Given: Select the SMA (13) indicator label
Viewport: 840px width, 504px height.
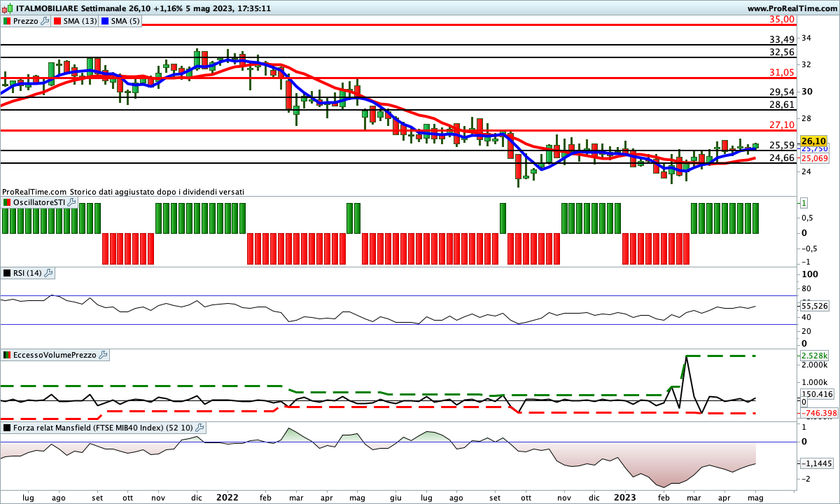Looking at the screenshot, I should pos(80,21).
